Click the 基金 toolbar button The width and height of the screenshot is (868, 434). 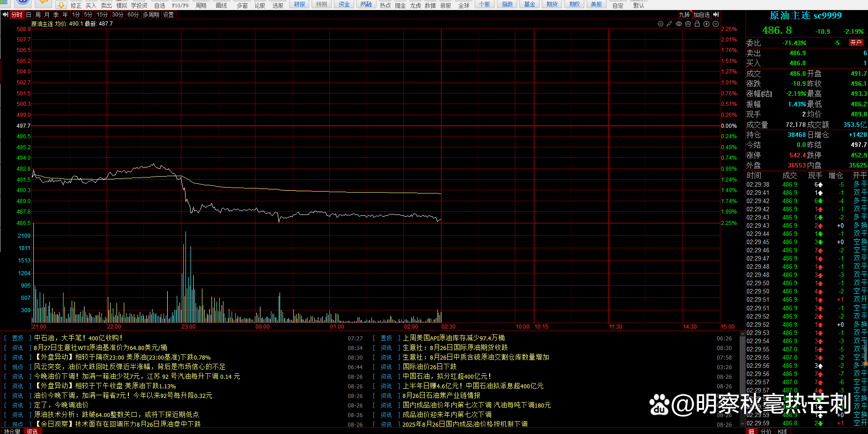click(x=529, y=4)
